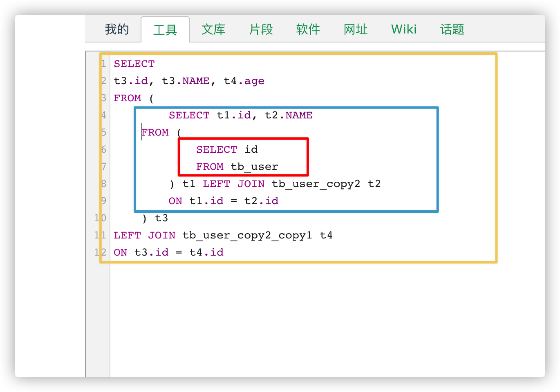Open the 文库 tab
This screenshot has height=392, width=560.
(213, 29)
